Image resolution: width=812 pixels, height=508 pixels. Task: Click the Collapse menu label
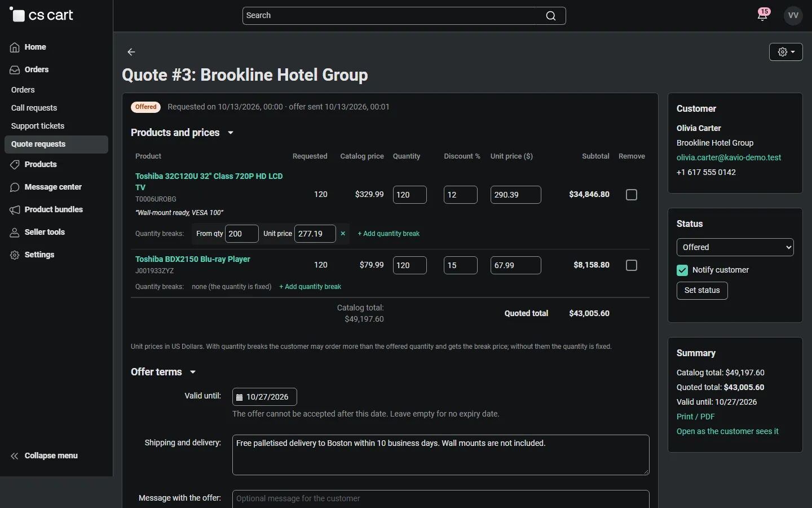(x=51, y=456)
